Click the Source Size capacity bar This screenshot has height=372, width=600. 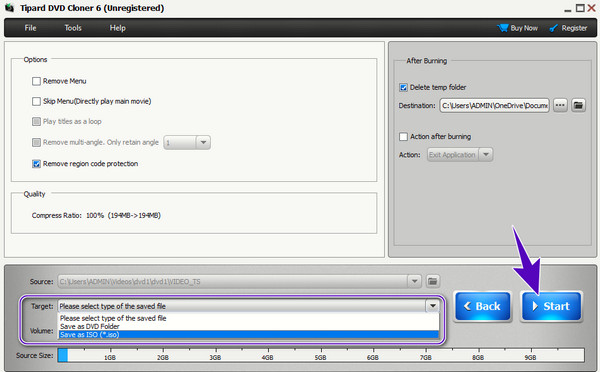point(321,355)
